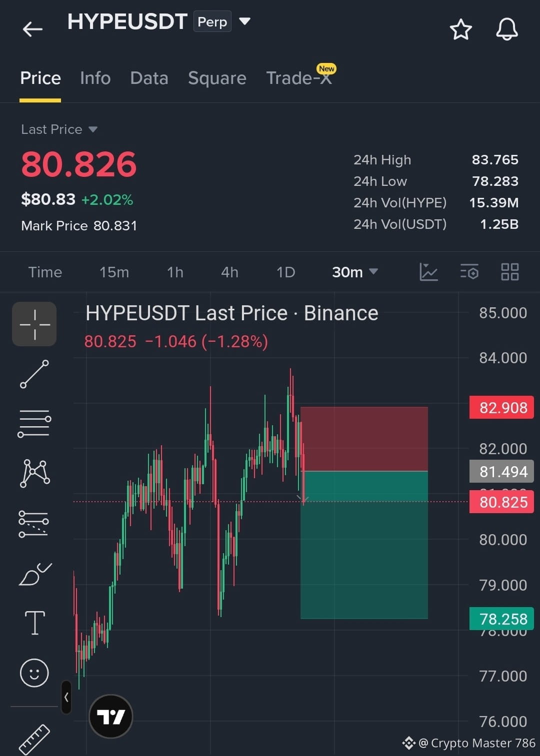Open the emoji sticker tool
Viewport: 540px width, 756px height.
34,673
